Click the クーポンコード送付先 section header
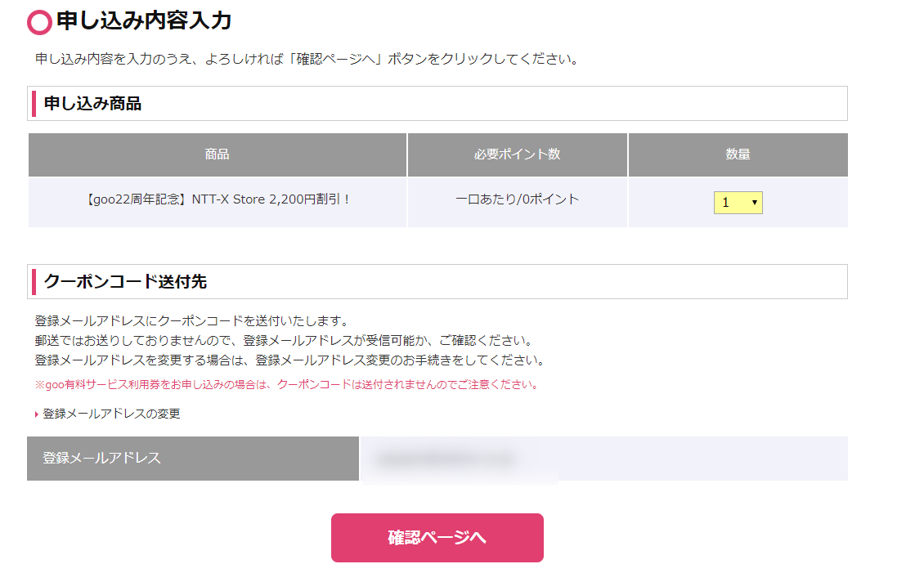 [x=125, y=282]
